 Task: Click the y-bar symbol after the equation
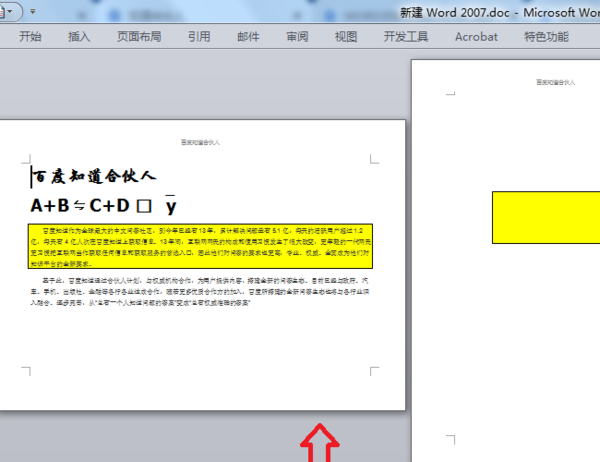(x=171, y=206)
